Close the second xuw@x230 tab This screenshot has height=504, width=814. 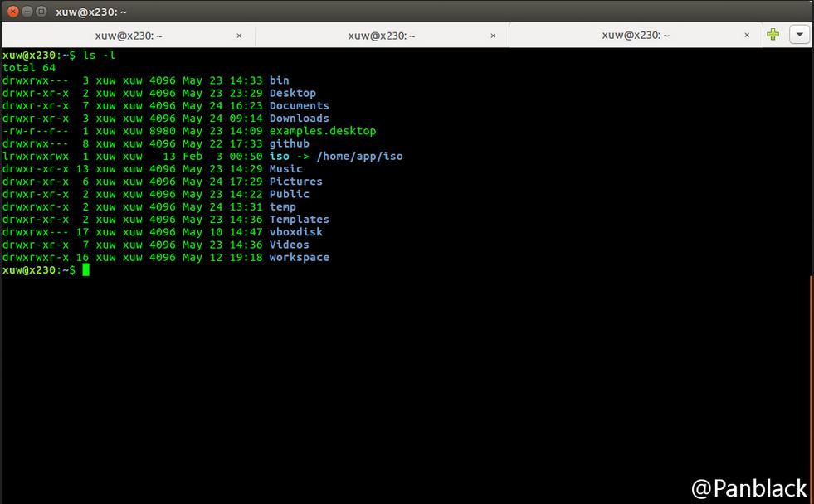(x=494, y=36)
